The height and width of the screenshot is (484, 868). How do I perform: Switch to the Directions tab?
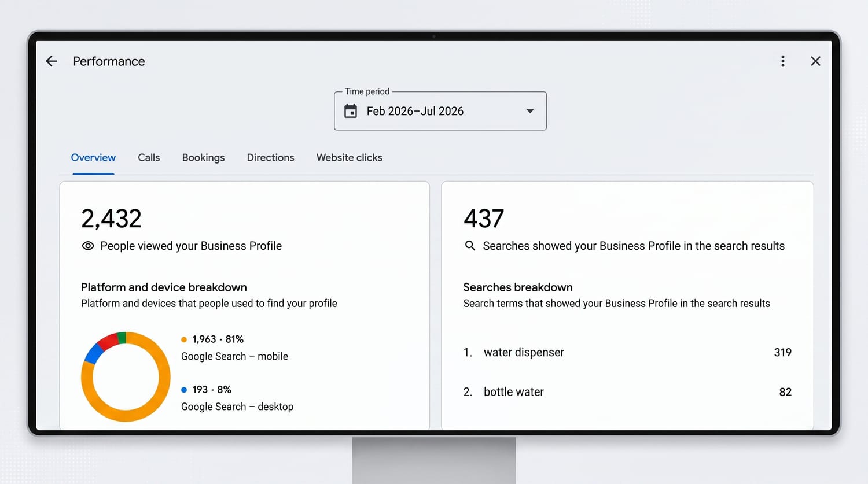tap(270, 158)
